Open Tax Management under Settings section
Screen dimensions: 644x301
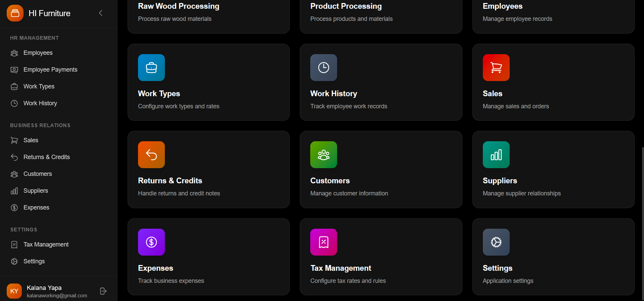click(x=46, y=244)
